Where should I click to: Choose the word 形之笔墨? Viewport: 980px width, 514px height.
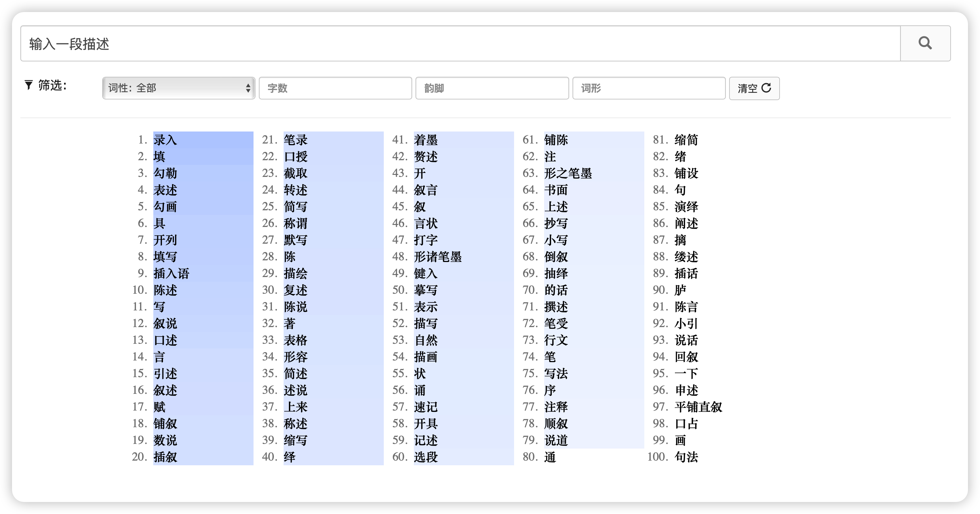(567, 173)
